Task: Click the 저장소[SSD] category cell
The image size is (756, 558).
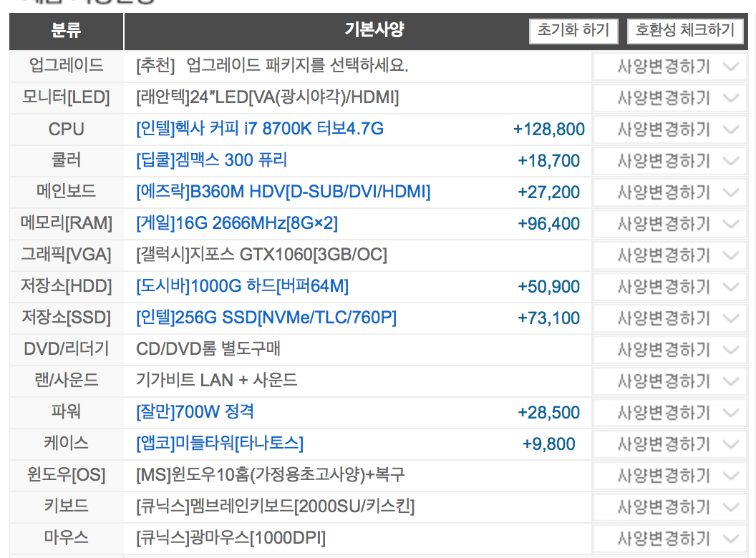Action: pyautogui.click(x=67, y=318)
